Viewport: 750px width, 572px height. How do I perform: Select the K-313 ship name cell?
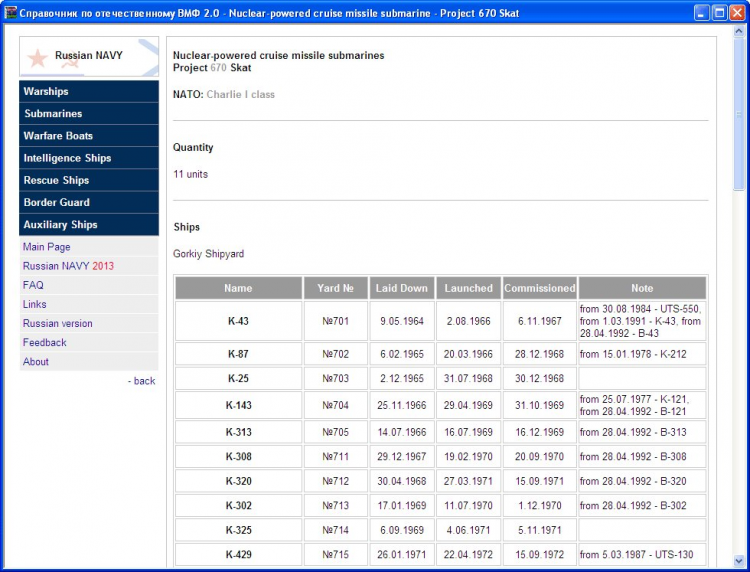238,432
